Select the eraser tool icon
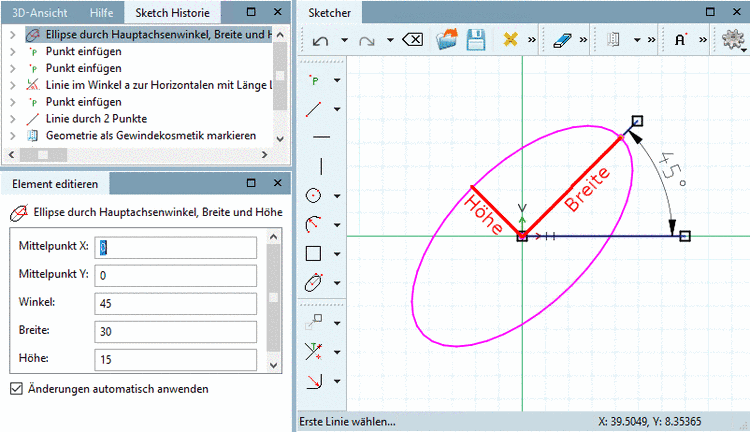Image resolution: width=750 pixels, height=432 pixels. coord(562,40)
